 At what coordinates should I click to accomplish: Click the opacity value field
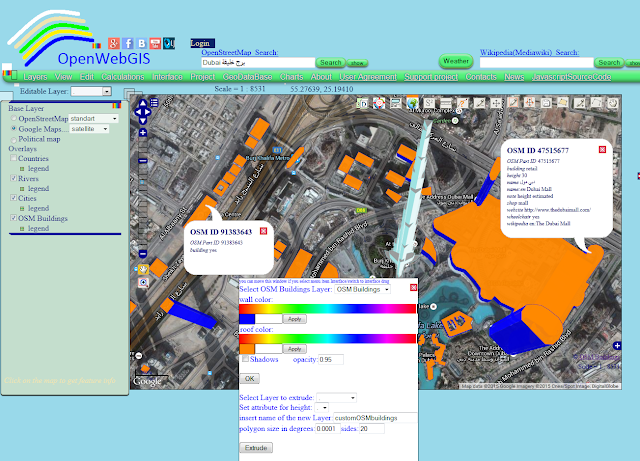331,359
